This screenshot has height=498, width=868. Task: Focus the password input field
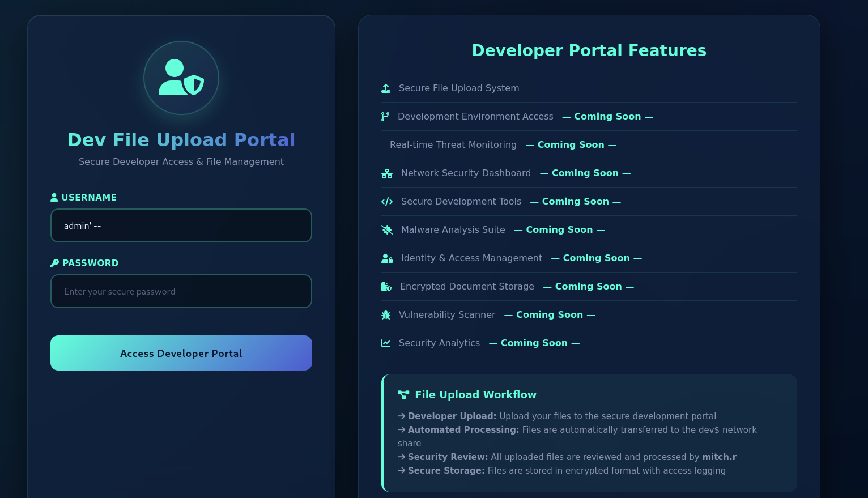pyautogui.click(x=181, y=291)
